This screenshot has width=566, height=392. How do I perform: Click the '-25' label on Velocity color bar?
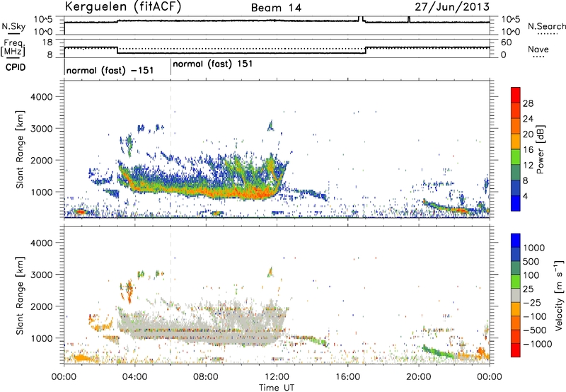[x=533, y=303]
